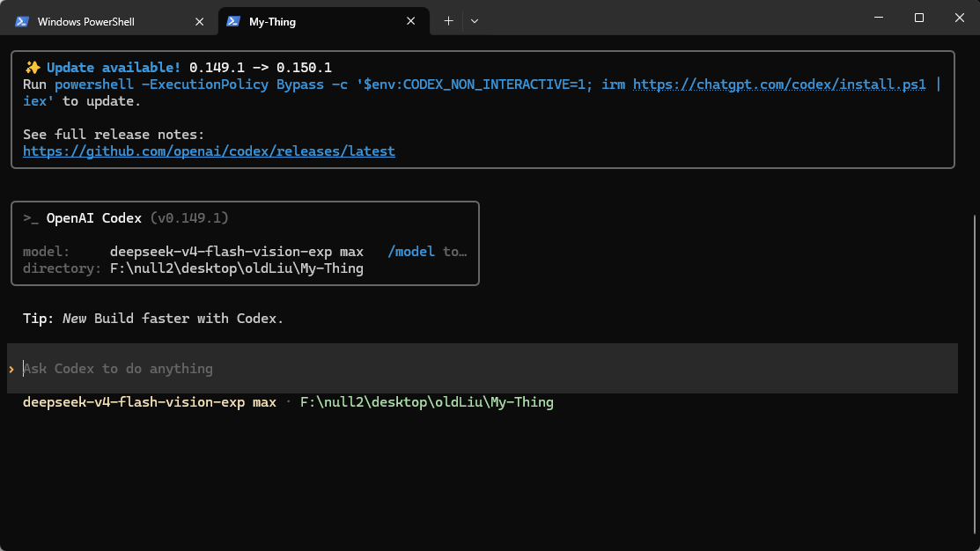Open the chatgpt.com codex install.ps1 link
The height and width of the screenshot is (551, 980).
(x=779, y=84)
